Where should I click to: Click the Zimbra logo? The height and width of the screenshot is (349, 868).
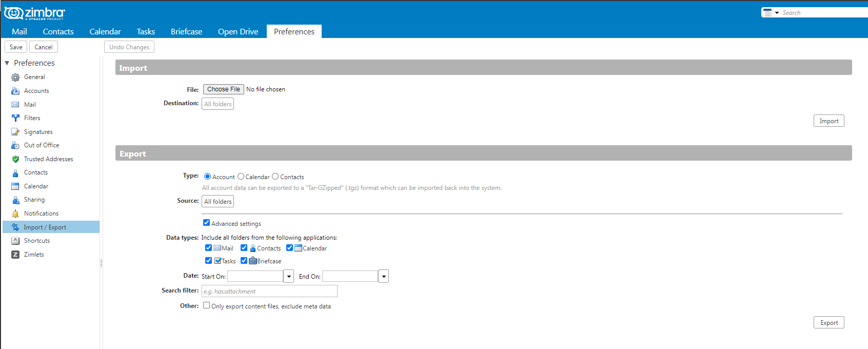[34, 13]
